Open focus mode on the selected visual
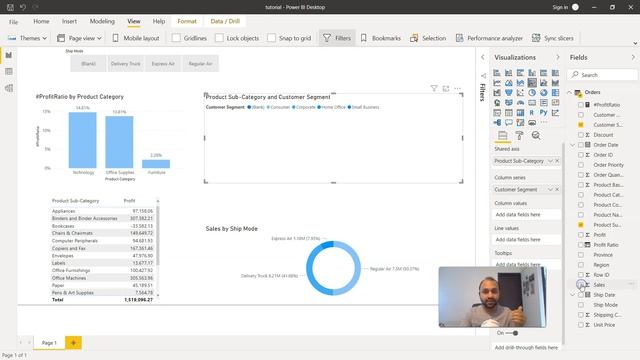This screenshot has height=360, width=640. 446,88
